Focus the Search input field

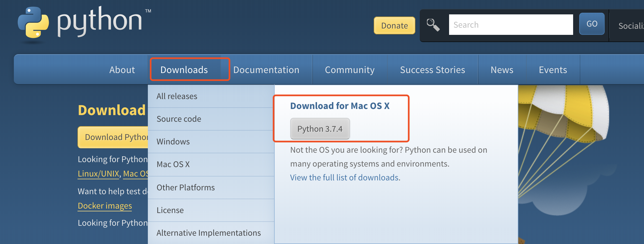click(x=511, y=25)
